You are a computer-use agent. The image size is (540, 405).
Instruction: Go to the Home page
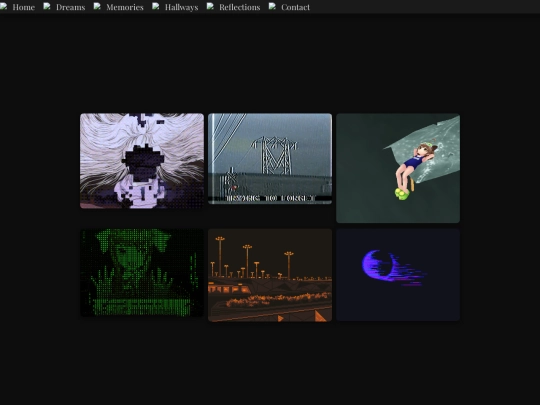click(23, 7)
